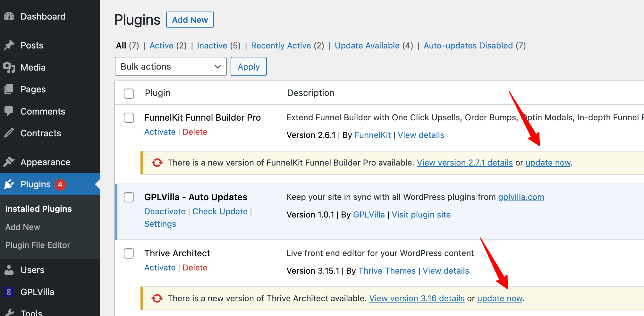
Task: Click update now for Thrive Architect
Action: 500,298
